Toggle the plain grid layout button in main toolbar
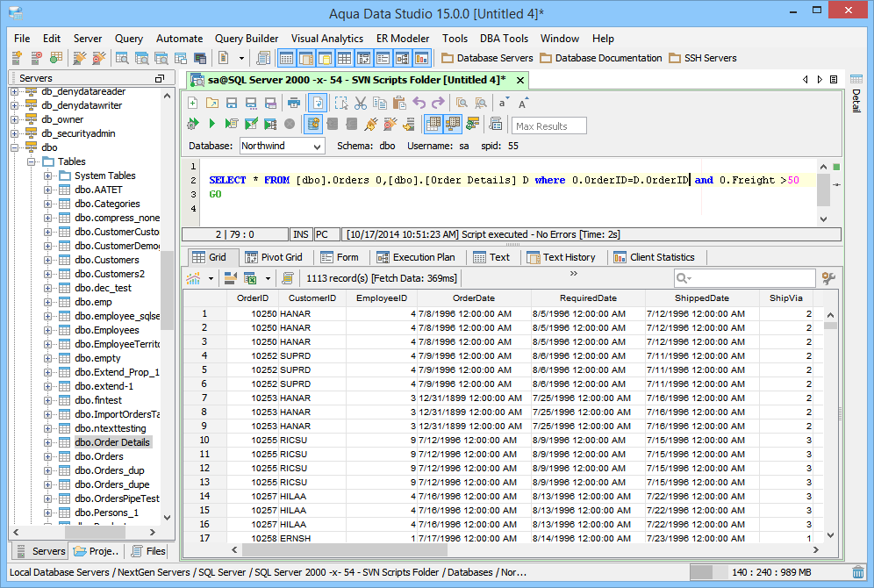The image size is (874, 588). click(345, 58)
